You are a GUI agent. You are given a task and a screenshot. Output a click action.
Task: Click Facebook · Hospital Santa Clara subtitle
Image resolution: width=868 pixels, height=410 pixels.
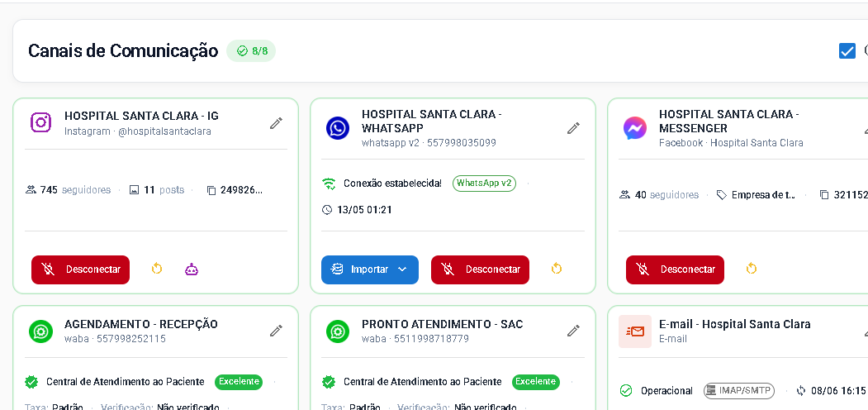(x=731, y=143)
